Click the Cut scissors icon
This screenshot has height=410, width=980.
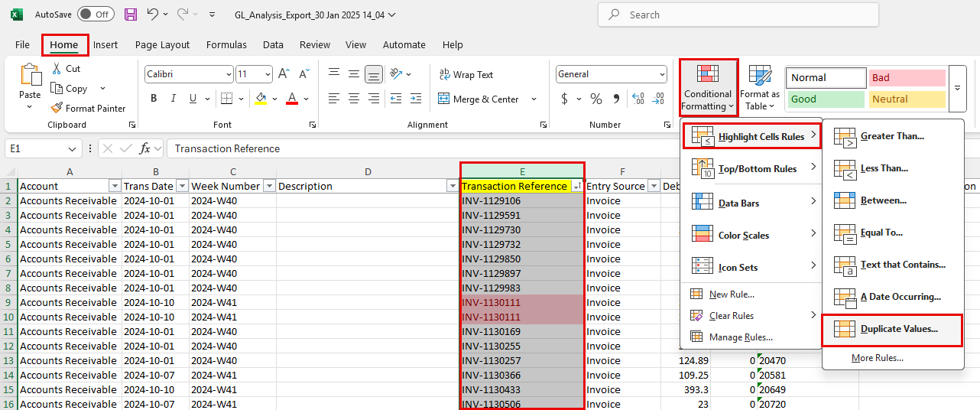(57, 68)
